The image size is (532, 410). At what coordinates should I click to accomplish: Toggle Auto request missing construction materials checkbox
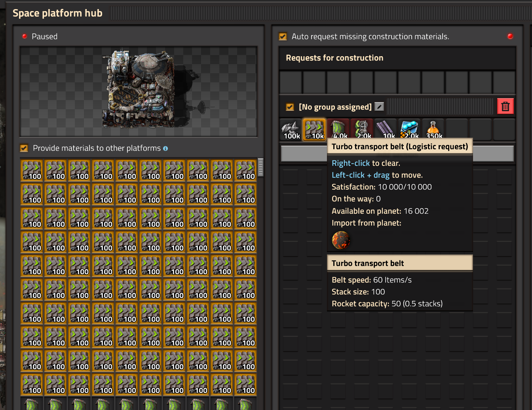283,36
